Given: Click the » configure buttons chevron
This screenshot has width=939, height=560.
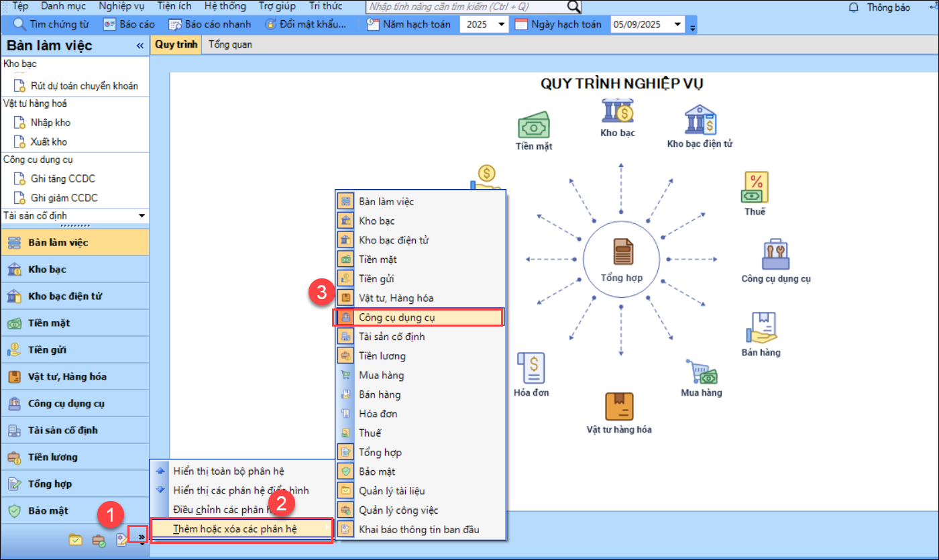Looking at the screenshot, I should pos(140,538).
